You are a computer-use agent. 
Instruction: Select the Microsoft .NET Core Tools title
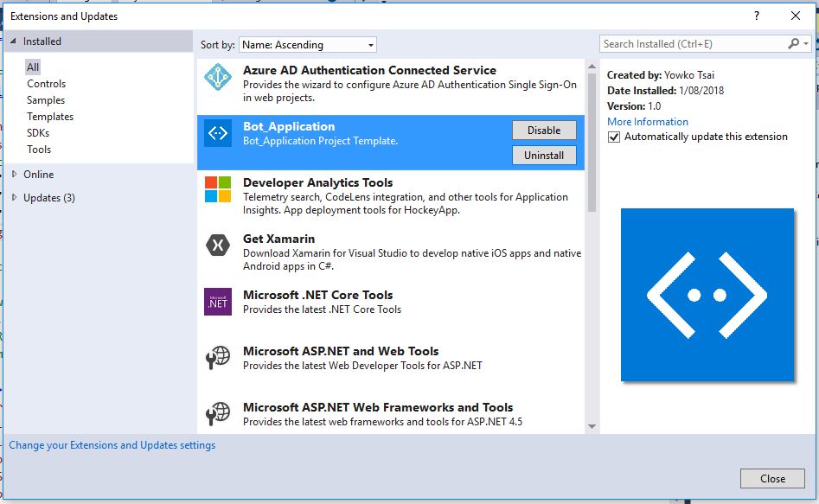317,295
